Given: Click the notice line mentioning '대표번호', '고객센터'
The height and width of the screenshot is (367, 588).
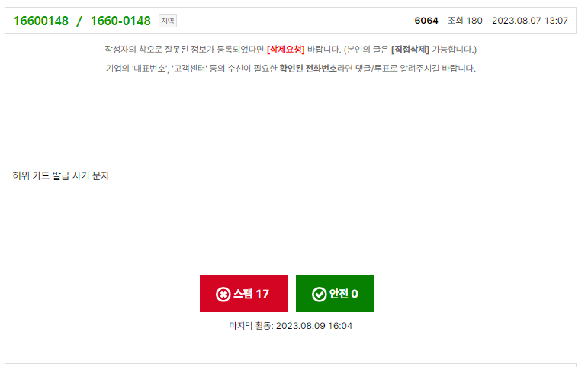Looking at the screenshot, I should click(291, 69).
